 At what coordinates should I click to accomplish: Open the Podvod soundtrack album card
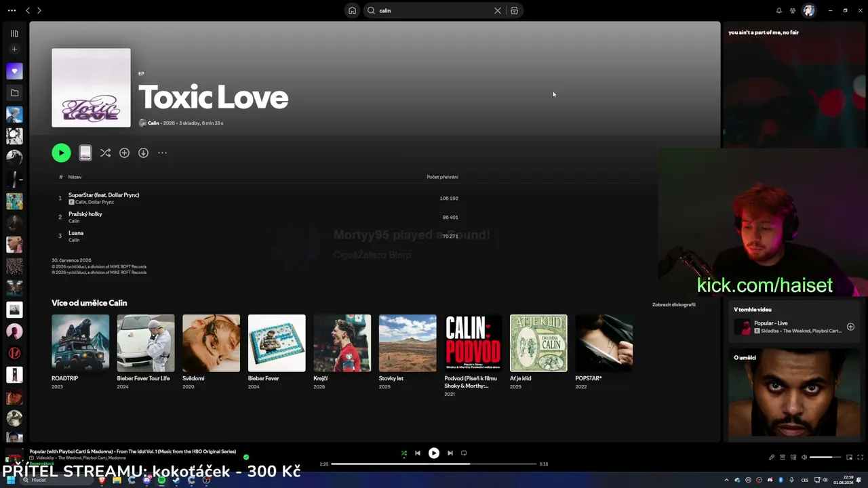tap(473, 355)
